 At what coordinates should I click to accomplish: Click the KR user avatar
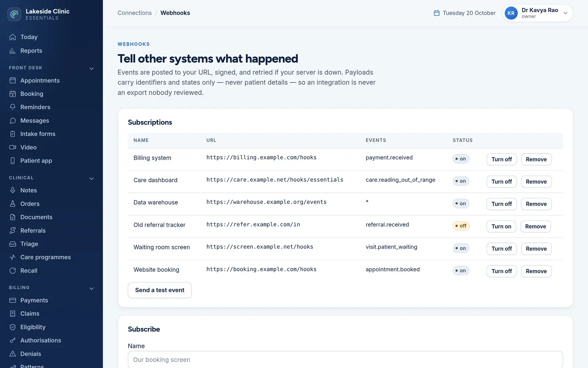(x=511, y=13)
